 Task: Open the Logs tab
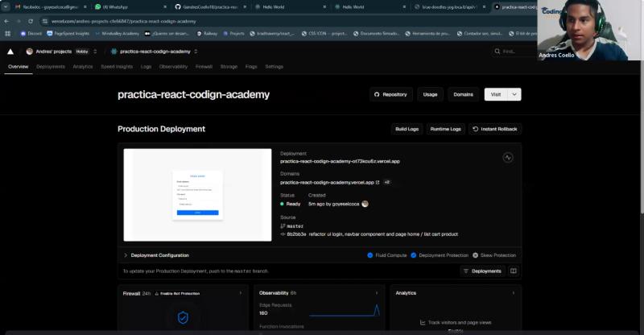point(146,67)
